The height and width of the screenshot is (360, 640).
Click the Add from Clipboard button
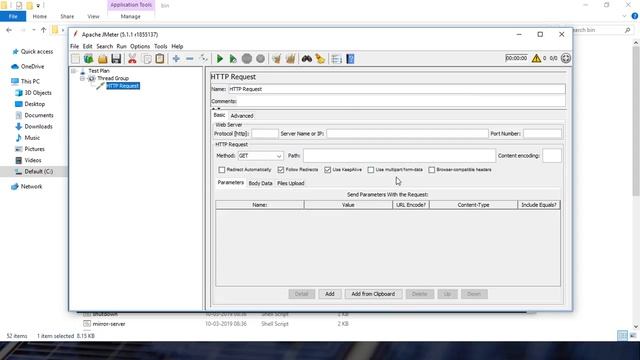pyautogui.click(x=373, y=294)
